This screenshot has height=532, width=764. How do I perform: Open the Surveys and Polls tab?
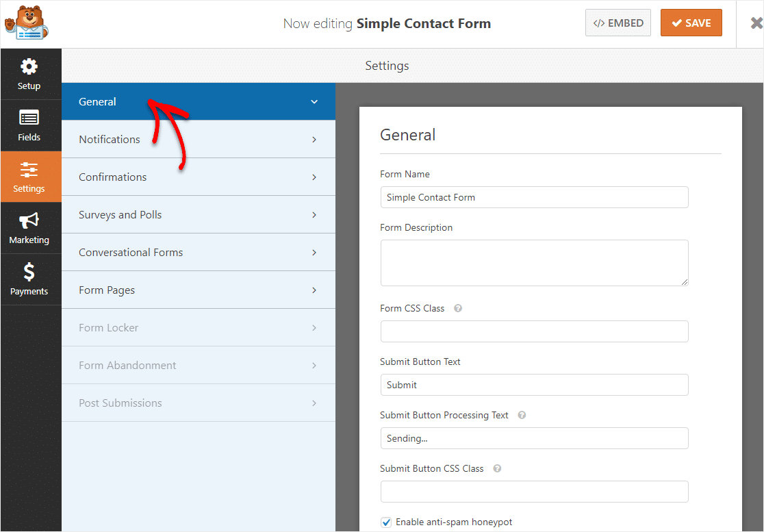[199, 214]
